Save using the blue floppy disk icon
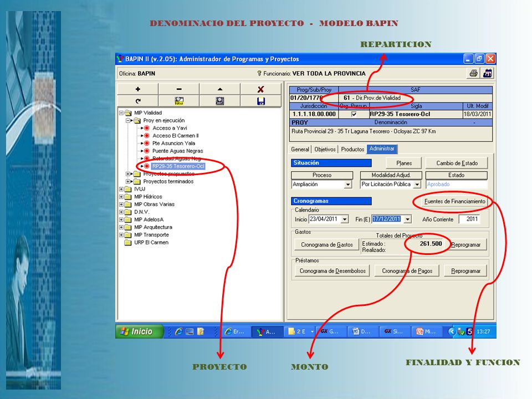The image size is (532, 399). coord(260,101)
